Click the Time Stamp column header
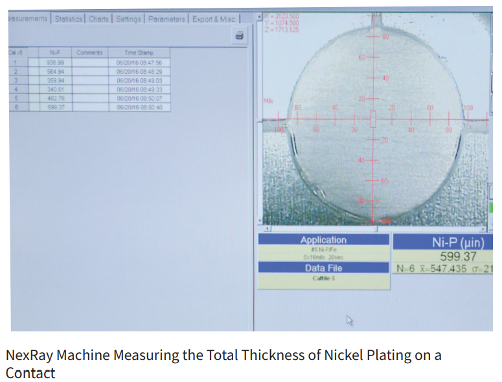The height and width of the screenshot is (382, 502). (x=139, y=53)
